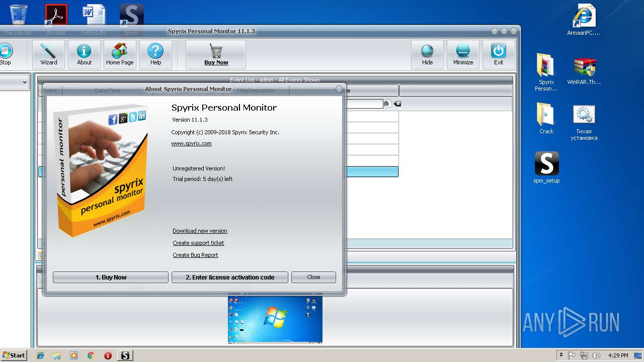Select the Spyrix Person... desktop folder
The image size is (644, 362).
(546, 72)
